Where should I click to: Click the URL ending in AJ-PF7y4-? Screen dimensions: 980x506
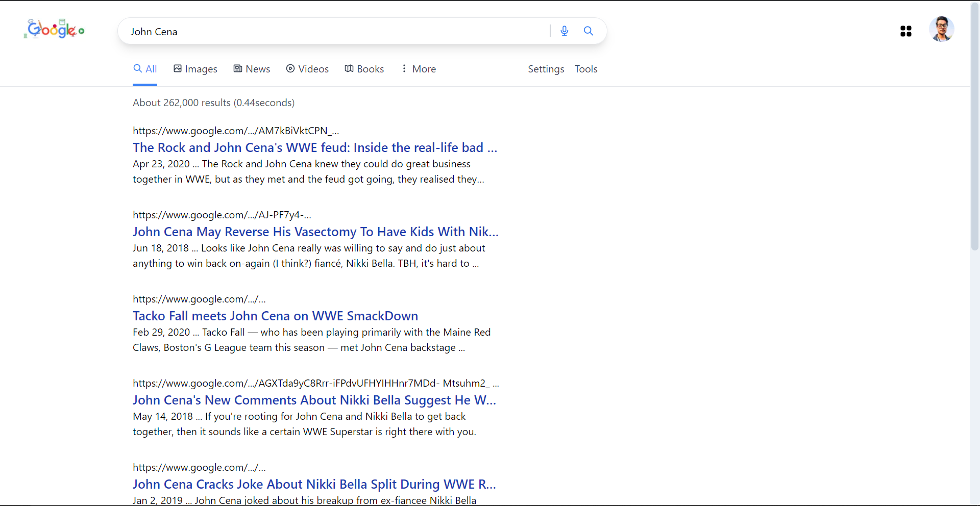tap(222, 215)
